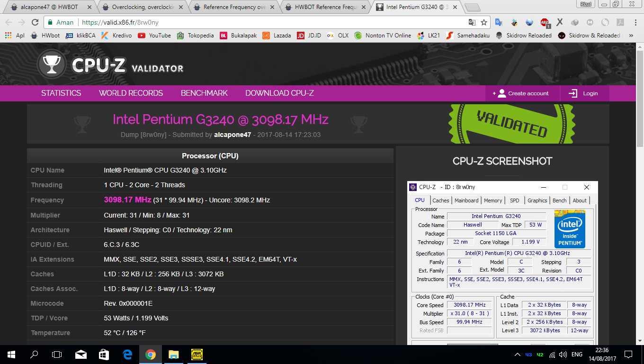644x364 pixels.
Task: Click the PDF Acrobat extension icon
Action: pos(620,22)
